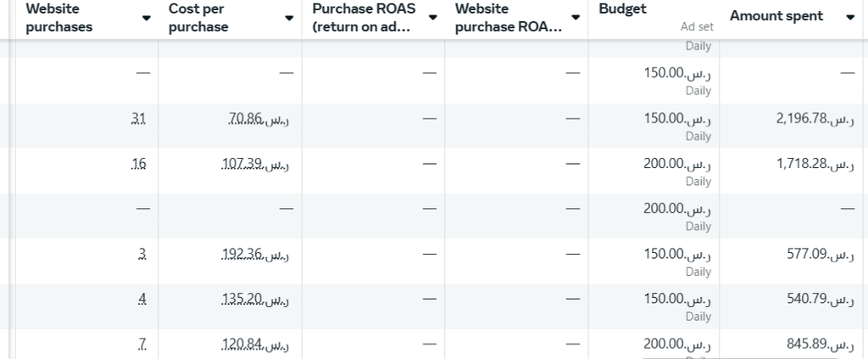Click the Website purchases header text
Screen dimensions: 868x359
click(59, 18)
